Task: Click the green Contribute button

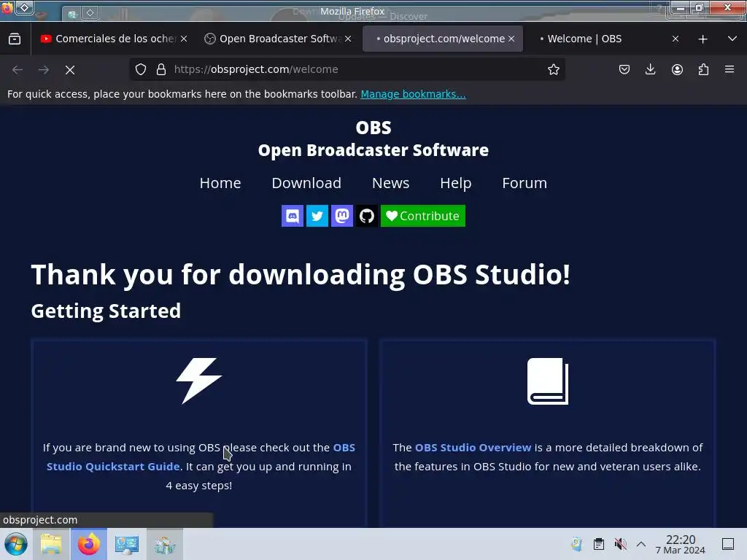Action: pos(422,216)
